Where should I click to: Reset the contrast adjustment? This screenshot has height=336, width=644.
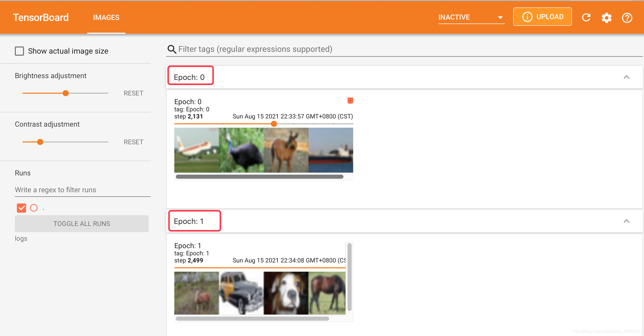click(x=133, y=142)
